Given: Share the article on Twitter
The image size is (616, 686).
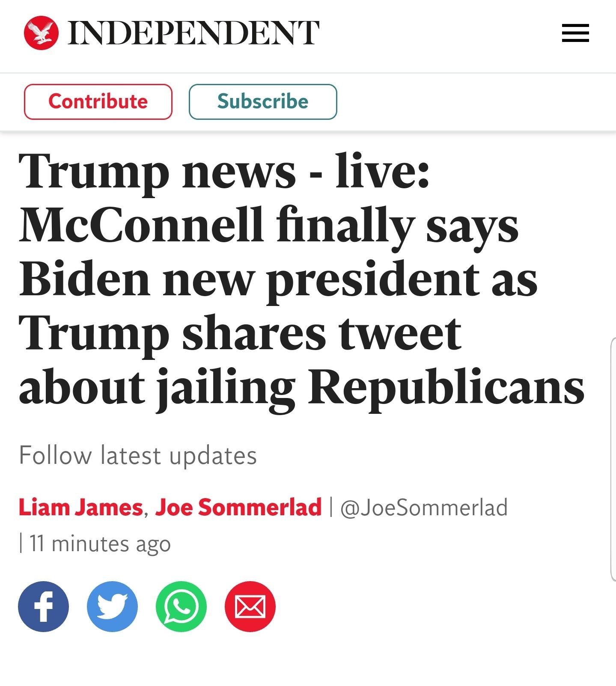Looking at the screenshot, I should (x=112, y=606).
